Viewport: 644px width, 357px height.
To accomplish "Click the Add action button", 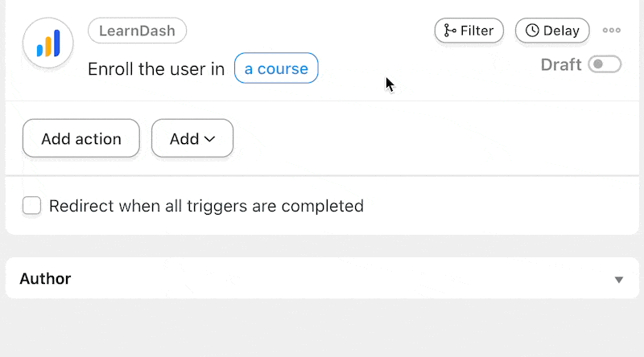I will point(81,138).
